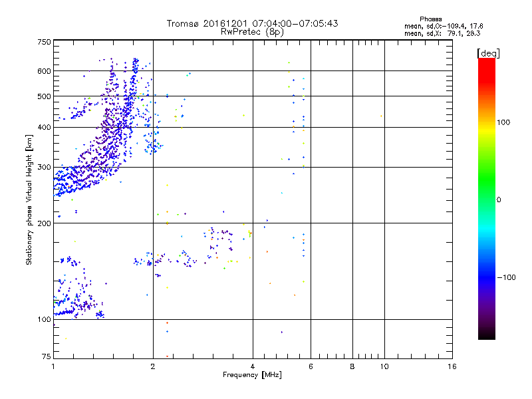Click the x-axis tick label '2'
This screenshot has width=532, height=399.
pos(153,366)
